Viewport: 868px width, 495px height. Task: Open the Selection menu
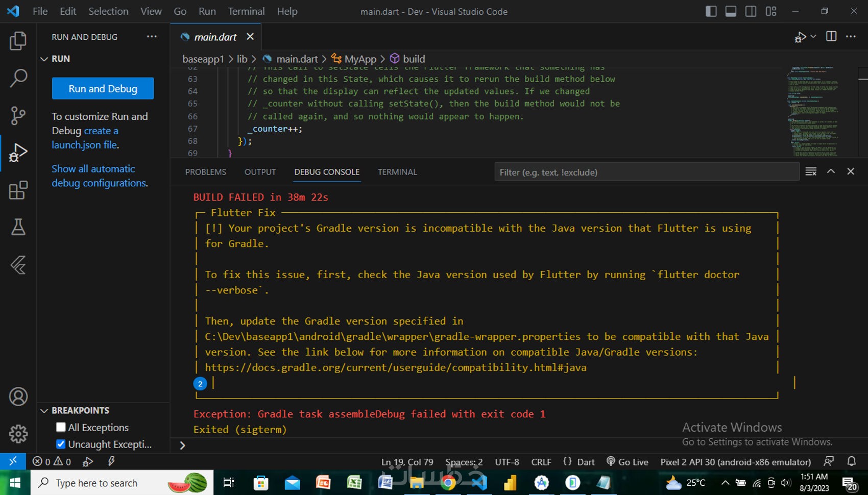(x=108, y=11)
